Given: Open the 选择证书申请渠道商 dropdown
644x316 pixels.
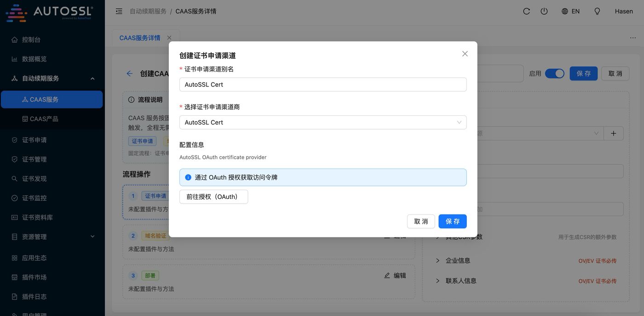Looking at the screenshot, I should (323, 122).
